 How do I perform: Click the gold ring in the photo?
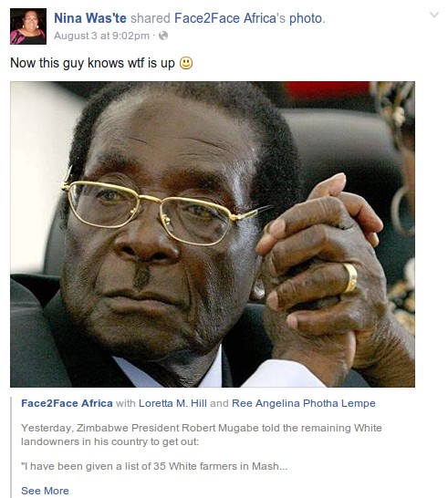[350, 277]
